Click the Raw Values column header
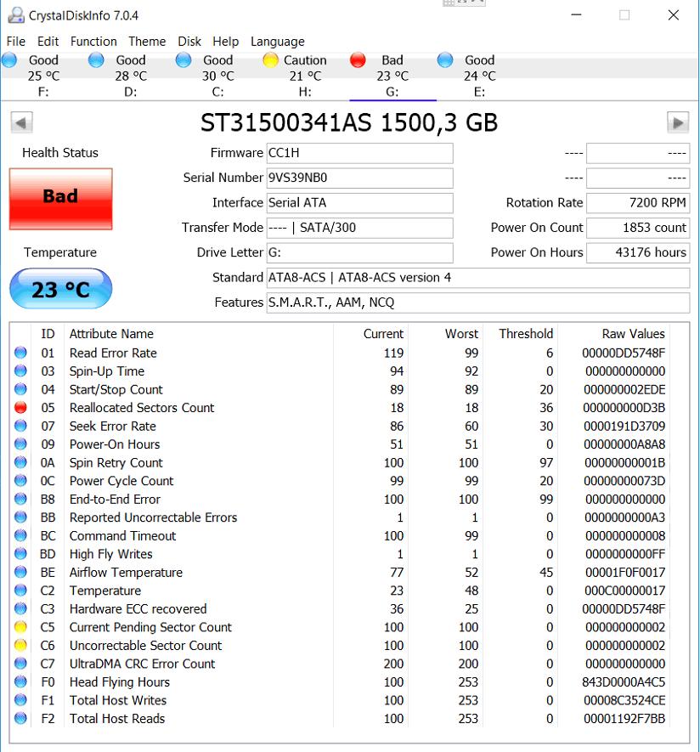The height and width of the screenshot is (752, 700). 634,334
